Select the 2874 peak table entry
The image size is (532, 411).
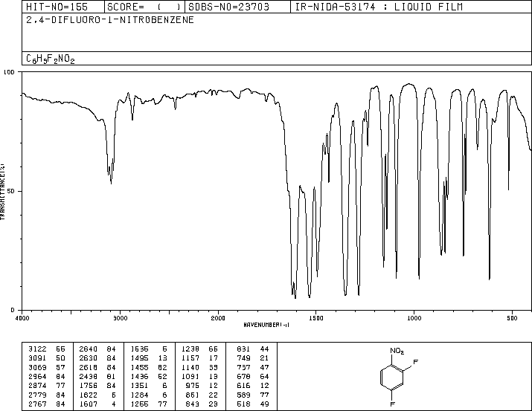[x=47, y=386]
